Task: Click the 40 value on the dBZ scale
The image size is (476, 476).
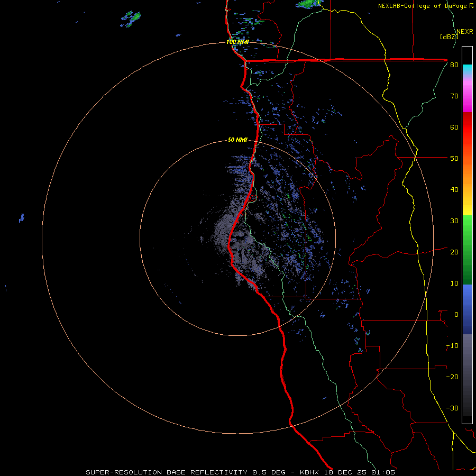Action: pyautogui.click(x=454, y=190)
